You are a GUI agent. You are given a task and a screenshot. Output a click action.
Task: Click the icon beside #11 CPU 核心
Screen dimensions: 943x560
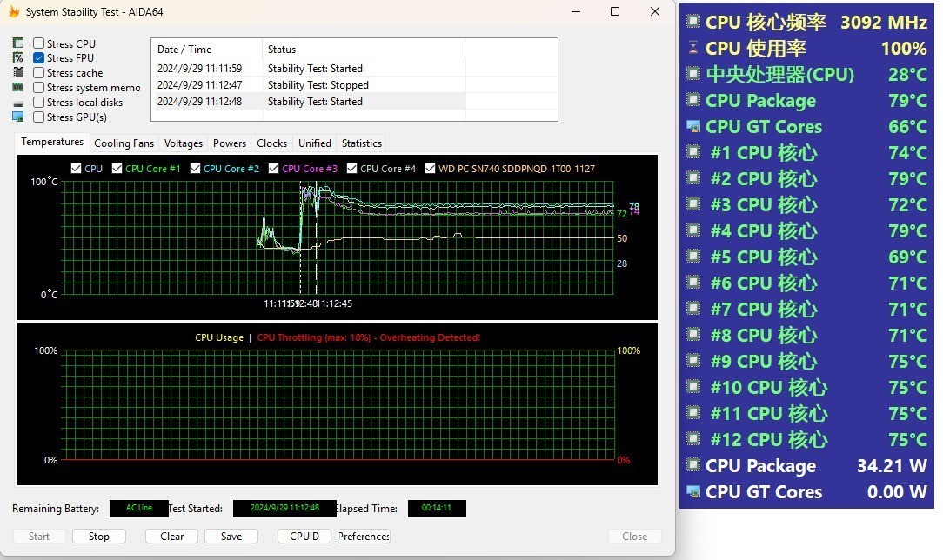692,412
